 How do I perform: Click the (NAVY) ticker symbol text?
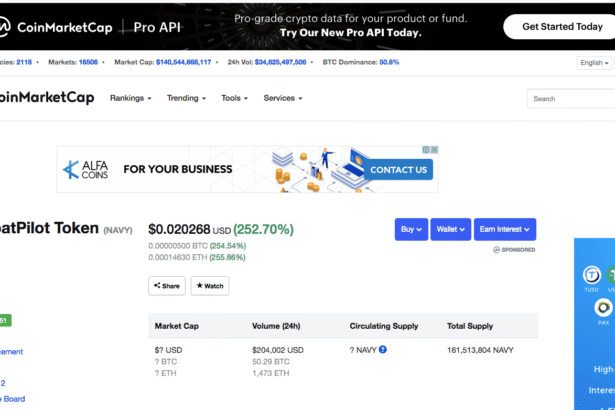(118, 230)
